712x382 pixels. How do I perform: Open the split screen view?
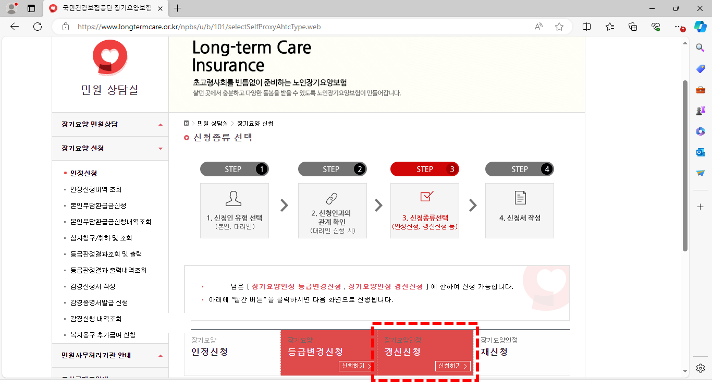coord(587,27)
